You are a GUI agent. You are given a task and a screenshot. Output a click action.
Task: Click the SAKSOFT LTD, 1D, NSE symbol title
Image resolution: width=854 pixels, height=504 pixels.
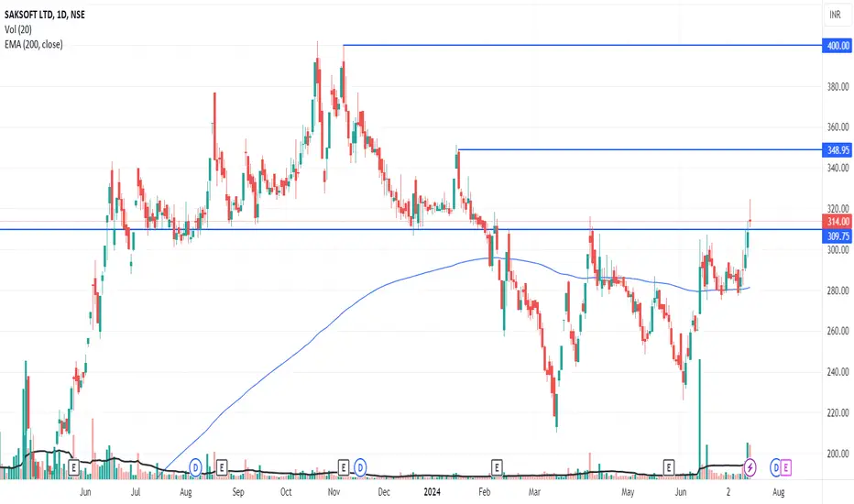(45, 15)
